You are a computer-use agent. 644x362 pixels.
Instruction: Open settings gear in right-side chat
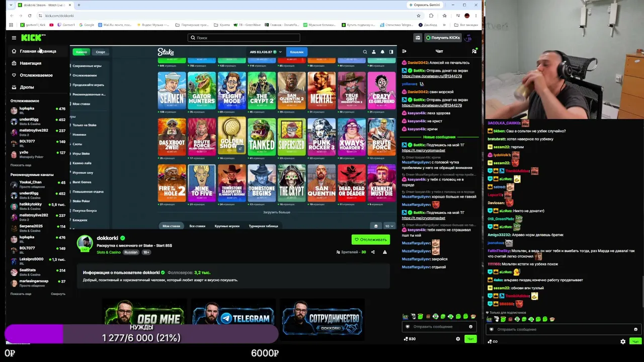point(623,341)
